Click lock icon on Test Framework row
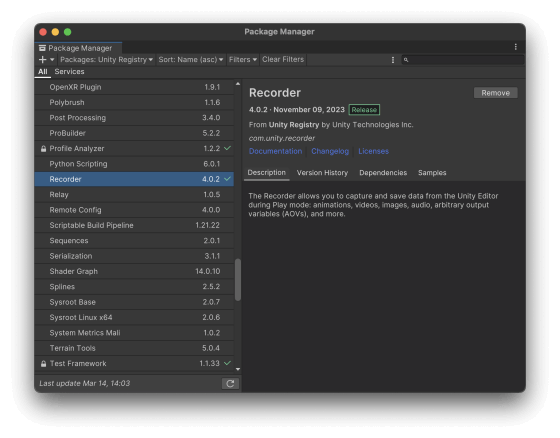The image size is (560, 438). (43, 364)
